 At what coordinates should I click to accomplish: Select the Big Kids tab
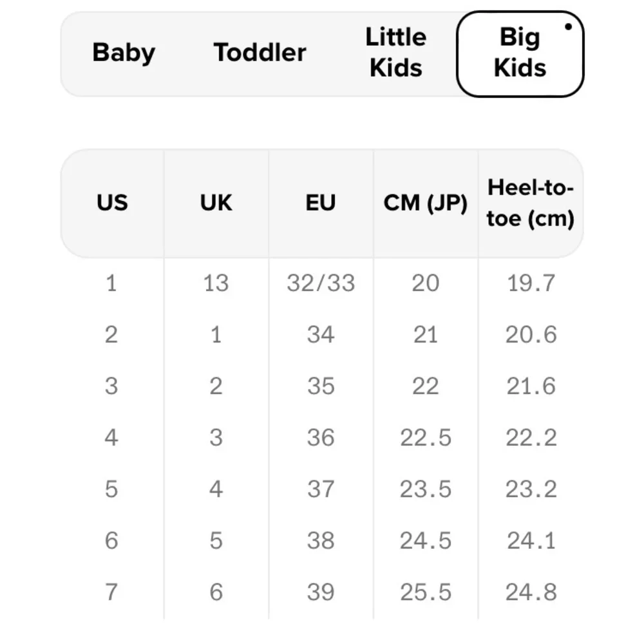[x=520, y=54]
